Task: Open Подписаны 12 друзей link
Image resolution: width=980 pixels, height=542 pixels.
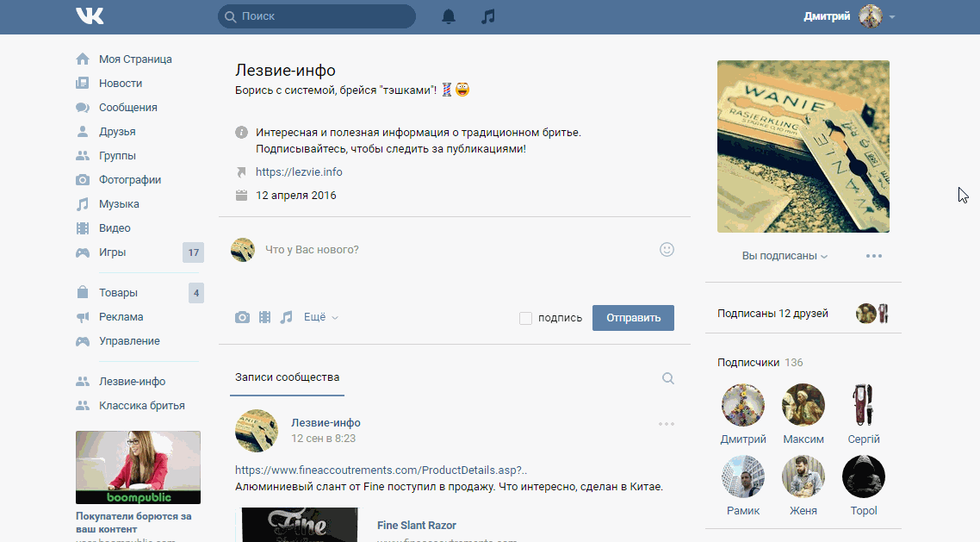Action: [x=772, y=313]
